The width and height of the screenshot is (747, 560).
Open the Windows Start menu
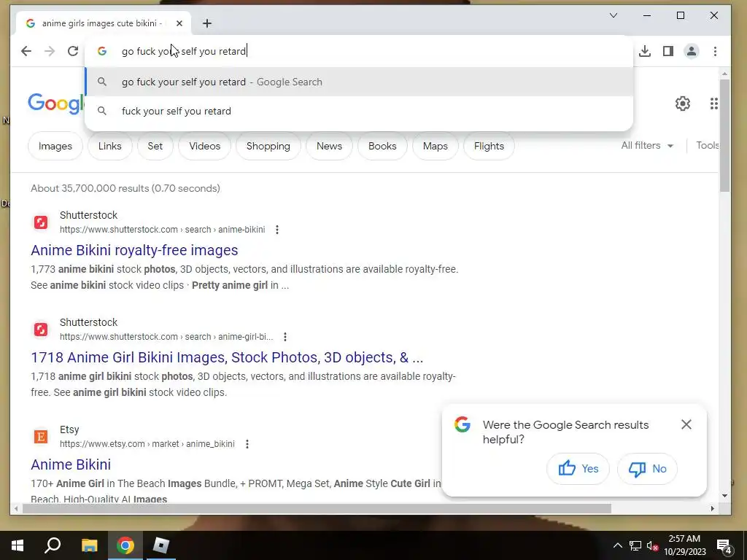pyautogui.click(x=18, y=545)
